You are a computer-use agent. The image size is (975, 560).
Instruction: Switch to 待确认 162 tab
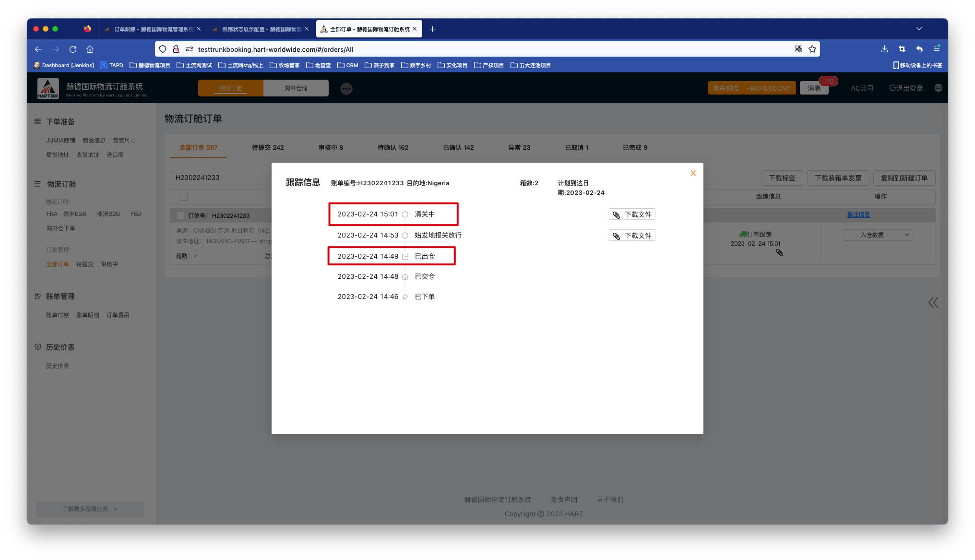[392, 148]
